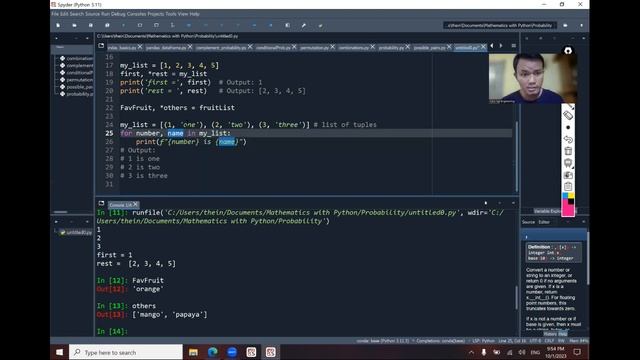
Task: Click the webcam overlay settings gear
Action: 568,51
